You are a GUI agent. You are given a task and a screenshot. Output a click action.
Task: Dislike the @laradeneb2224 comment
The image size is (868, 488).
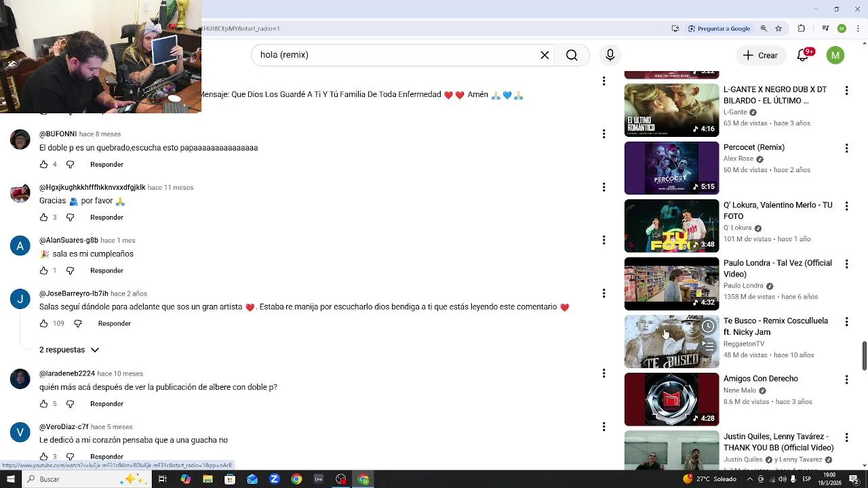pos(70,404)
